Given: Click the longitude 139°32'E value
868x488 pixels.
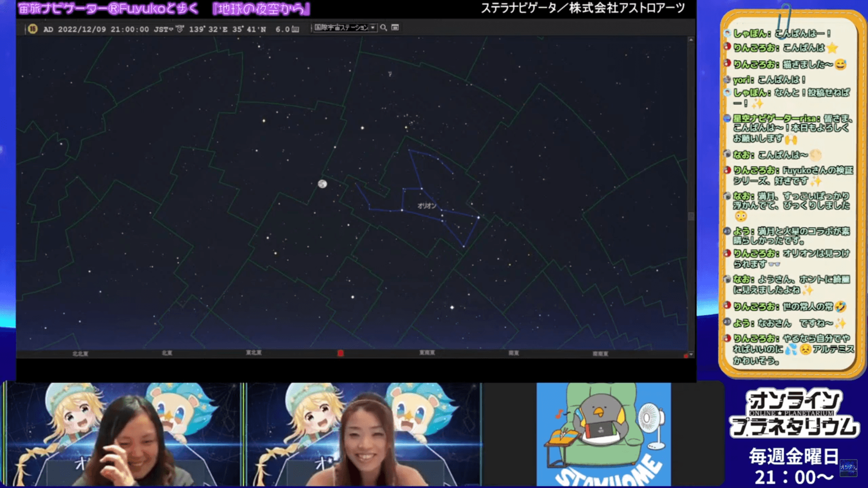Looking at the screenshot, I should tap(208, 29).
